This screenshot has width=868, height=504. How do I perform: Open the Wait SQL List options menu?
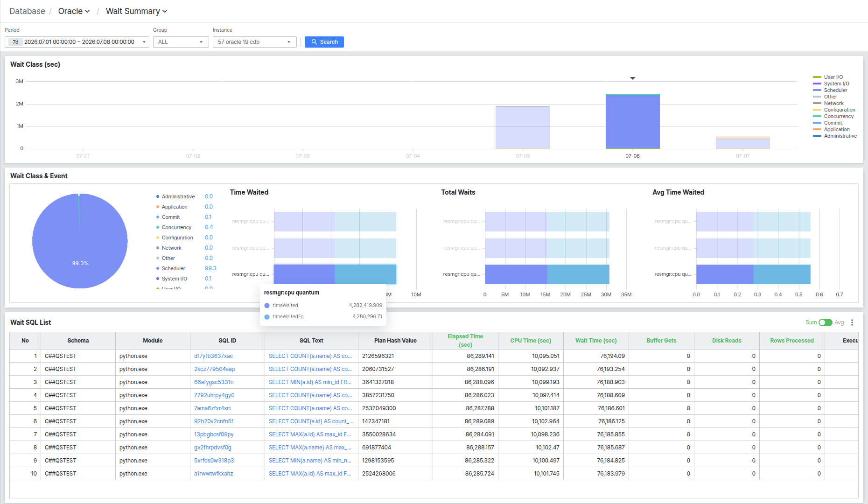(x=852, y=322)
